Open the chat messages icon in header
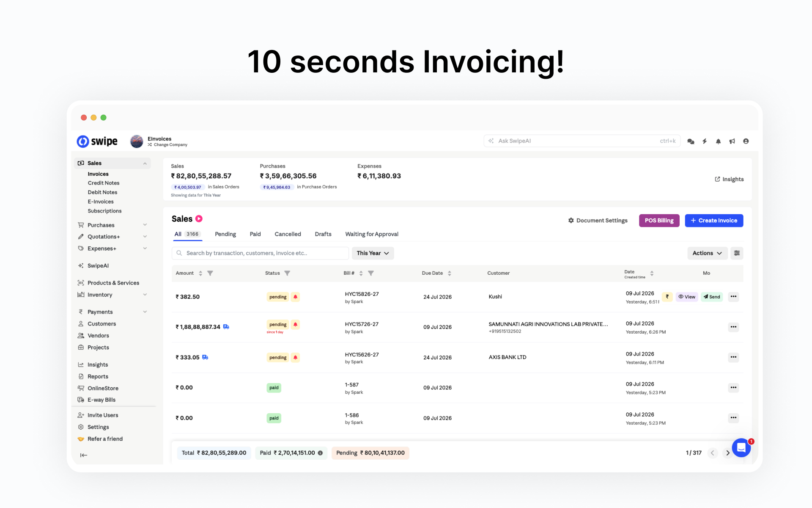 point(691,141)
